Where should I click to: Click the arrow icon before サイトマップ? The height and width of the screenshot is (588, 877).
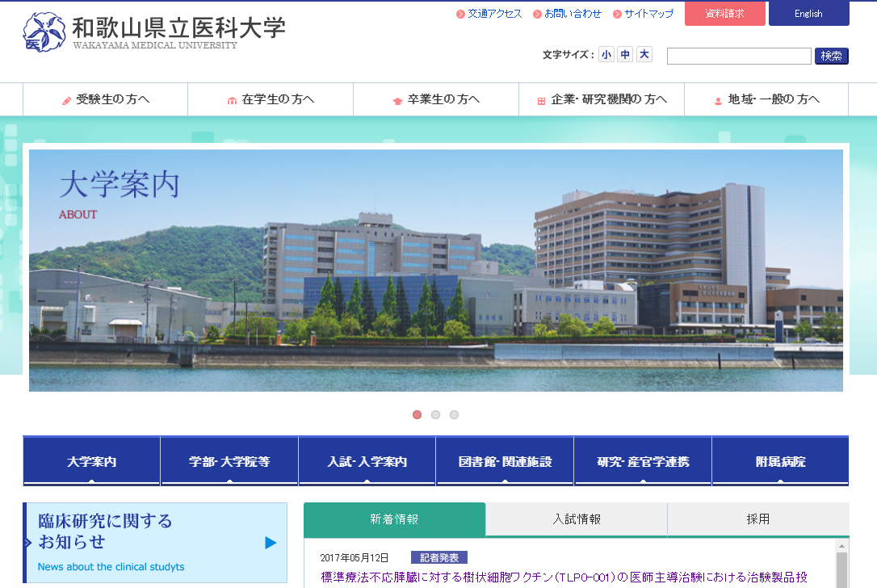(617, 14)
